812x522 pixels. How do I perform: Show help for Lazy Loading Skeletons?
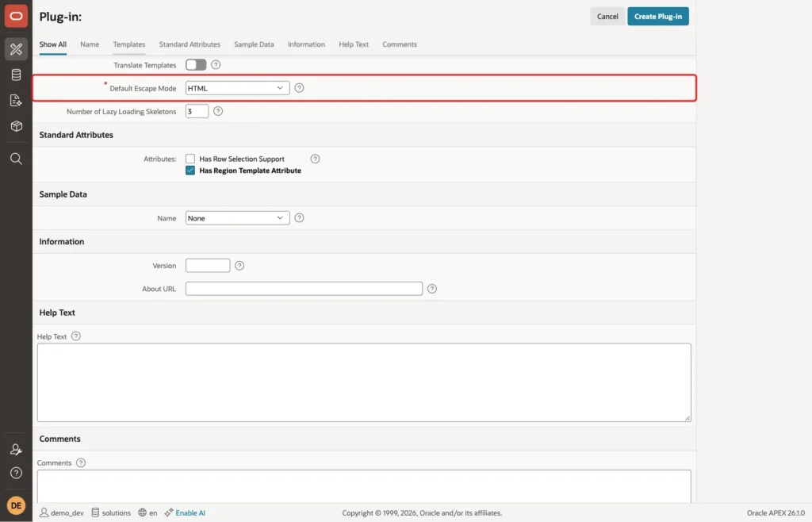coord(218,111)
